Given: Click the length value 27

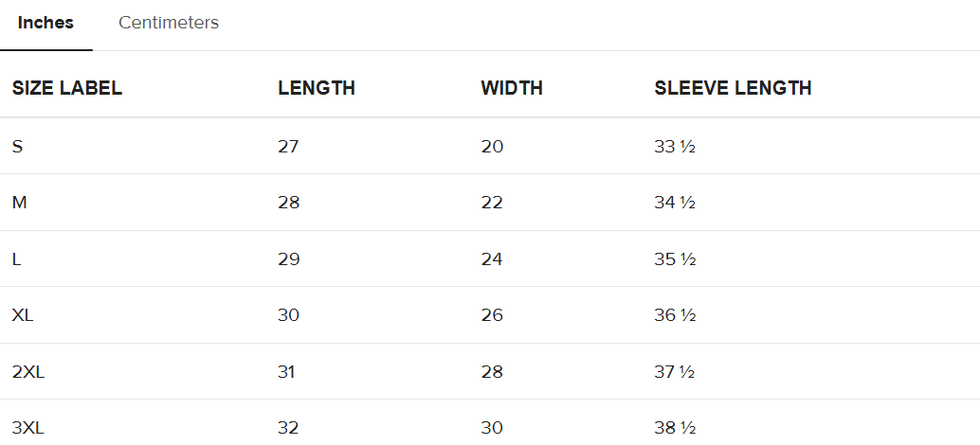Looking at the screenshot, I should point(288,147).
